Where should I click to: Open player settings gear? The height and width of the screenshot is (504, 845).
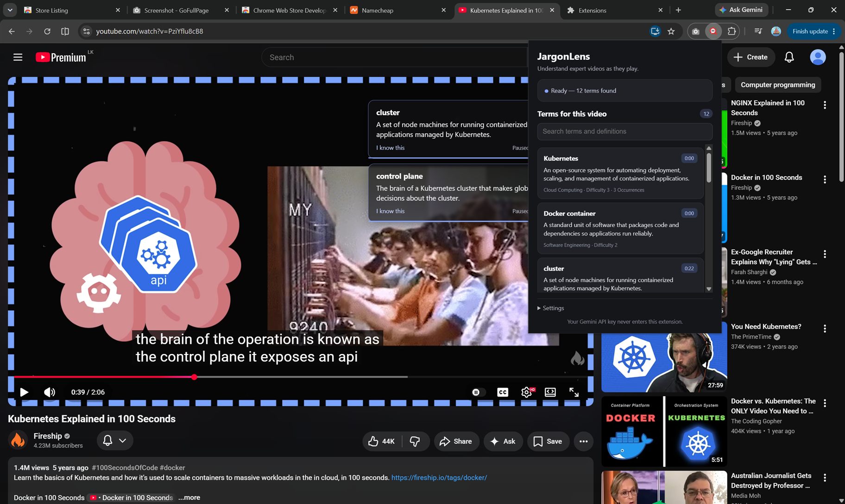click(527, 392)
